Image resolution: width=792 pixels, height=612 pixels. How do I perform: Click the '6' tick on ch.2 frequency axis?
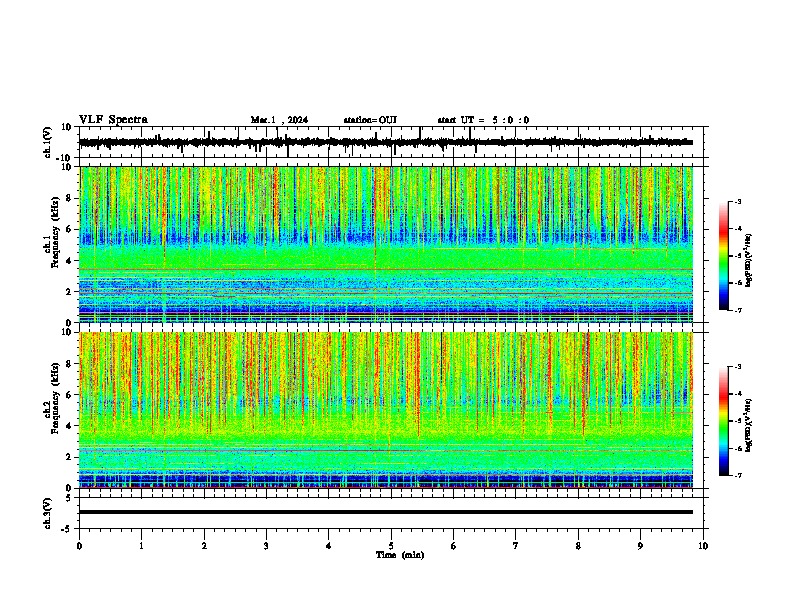[x=70, y=395]
